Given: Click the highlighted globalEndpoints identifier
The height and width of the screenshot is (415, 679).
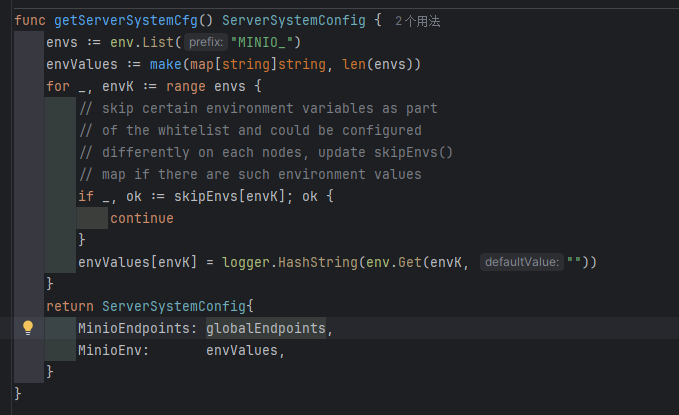Looking at the screenshot, I should pos(265,328).
